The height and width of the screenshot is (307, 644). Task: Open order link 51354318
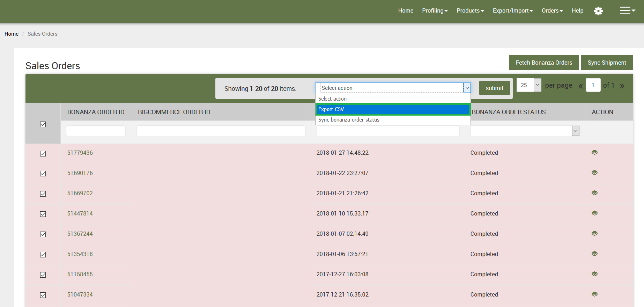click(x=80, y=254)
